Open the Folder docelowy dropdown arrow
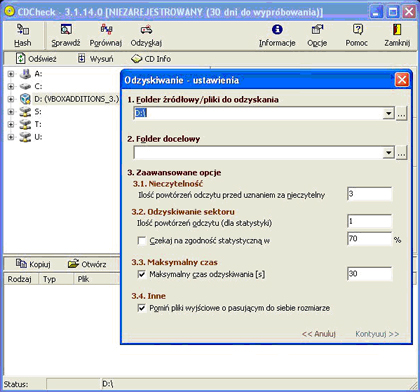The height and width of the screenshot is (392, 420). [x=388, y=153]
